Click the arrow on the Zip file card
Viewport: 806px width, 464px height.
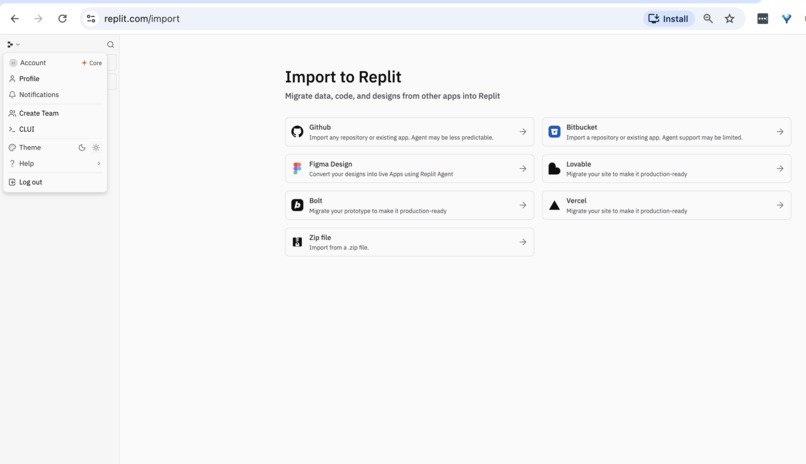523,242
